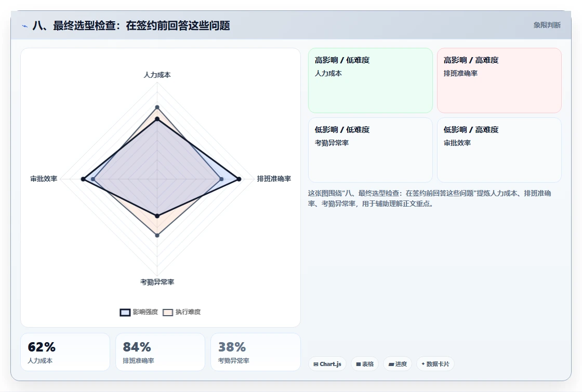The height and width of the screenshot is (392, 582).
Task: Click 审批效率 text in the quadrant card
Action: 457,143
